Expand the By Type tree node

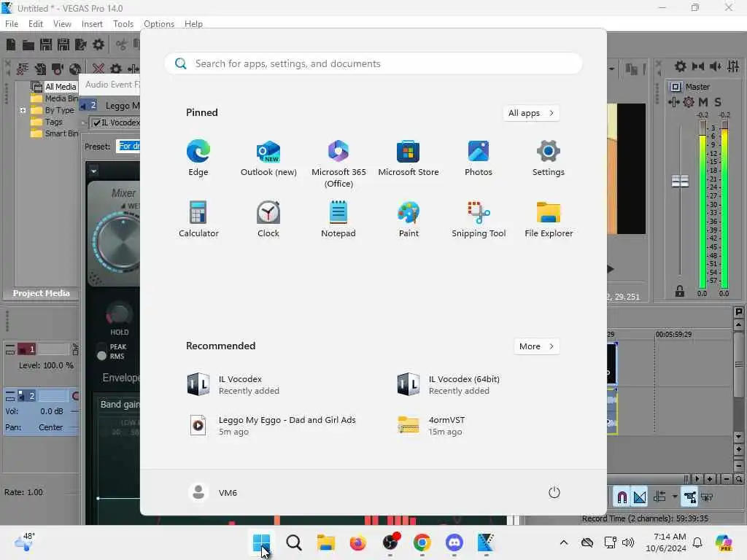coord(23,111)
